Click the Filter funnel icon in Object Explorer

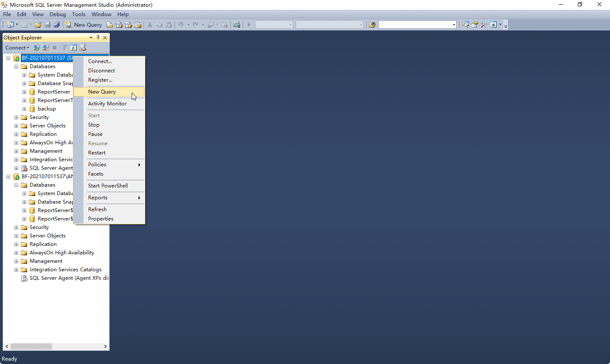[64, 48]
